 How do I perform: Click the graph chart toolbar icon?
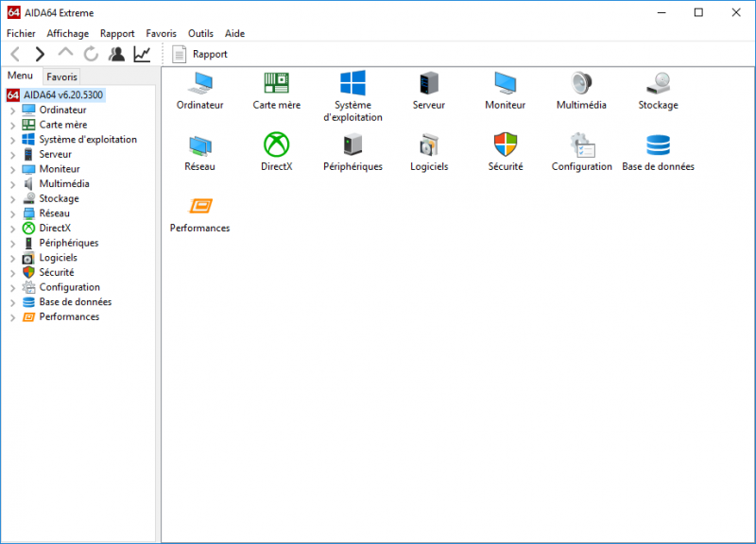coord(142,54)
